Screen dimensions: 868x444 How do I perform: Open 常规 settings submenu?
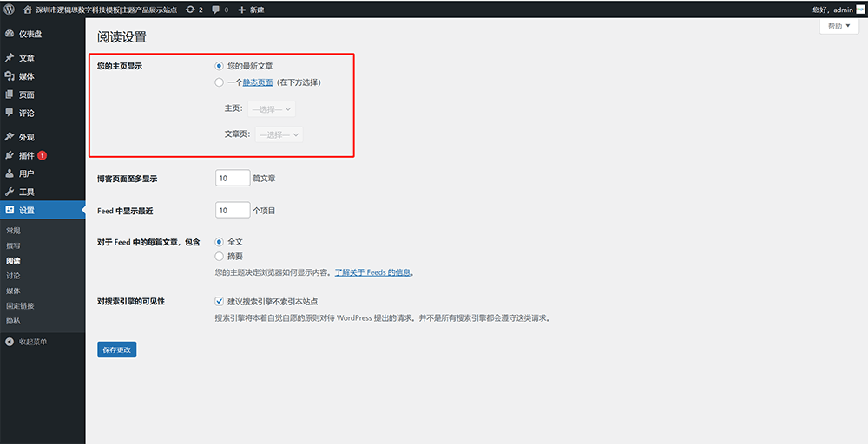coord(13,231)
